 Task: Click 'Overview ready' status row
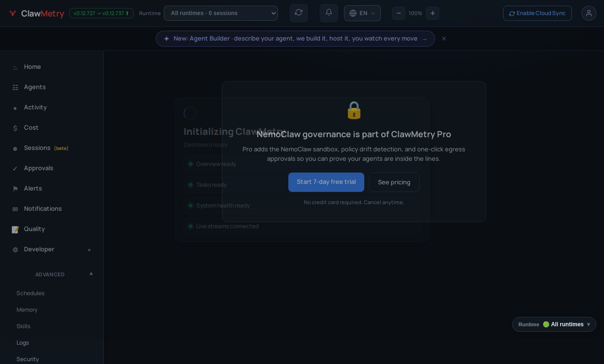302,164
